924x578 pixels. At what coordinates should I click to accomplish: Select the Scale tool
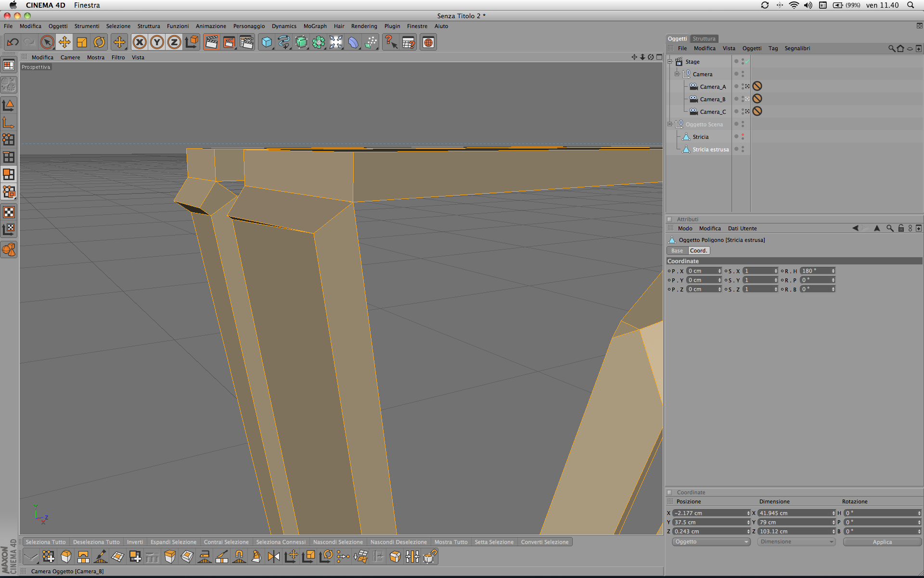point(82,42)
